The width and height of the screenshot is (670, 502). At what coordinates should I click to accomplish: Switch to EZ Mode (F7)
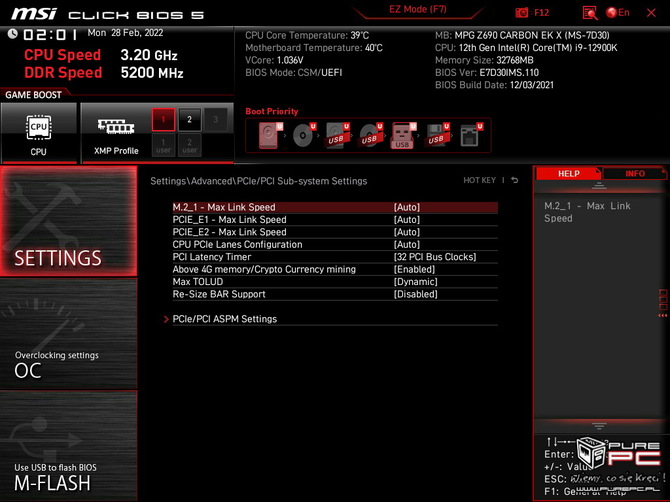[417, 9]
